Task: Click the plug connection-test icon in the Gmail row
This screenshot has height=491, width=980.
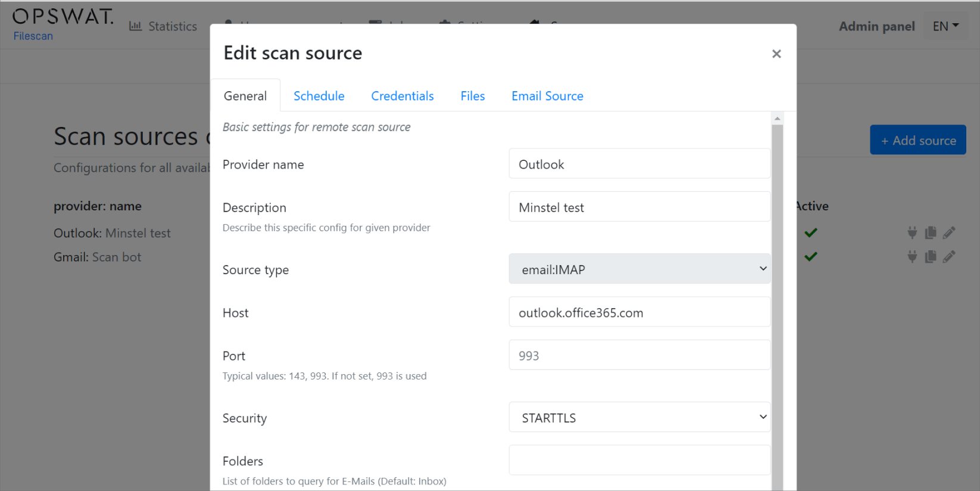Action: tap(912, 256)
